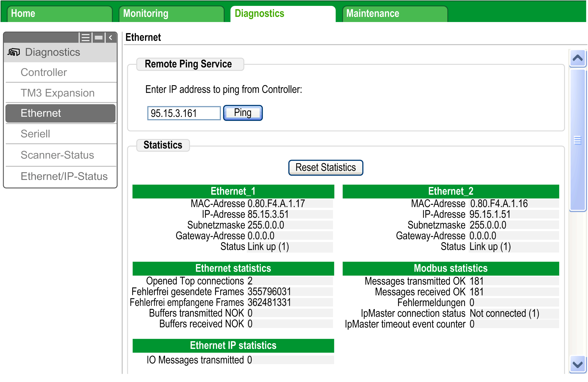Image resolution: width=588 pixels, height=382 pixels.
Task: Click the vertical scrollbar thumb grip
Action: (x=577, y=140)
